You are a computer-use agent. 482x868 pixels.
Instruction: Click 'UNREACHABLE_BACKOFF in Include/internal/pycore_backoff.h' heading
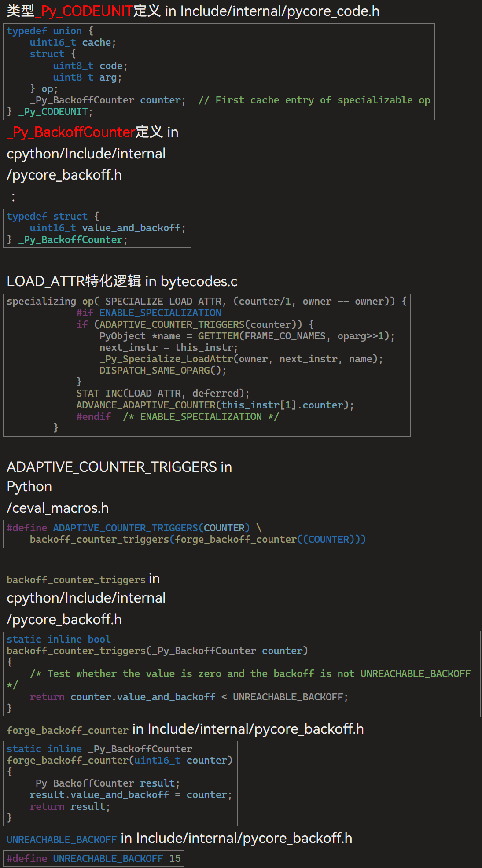pyautogui.click(x=180, y=839)
